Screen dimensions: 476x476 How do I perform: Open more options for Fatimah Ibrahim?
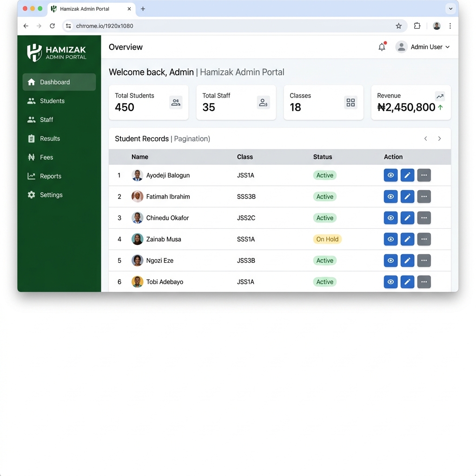[x=424, y=197]
